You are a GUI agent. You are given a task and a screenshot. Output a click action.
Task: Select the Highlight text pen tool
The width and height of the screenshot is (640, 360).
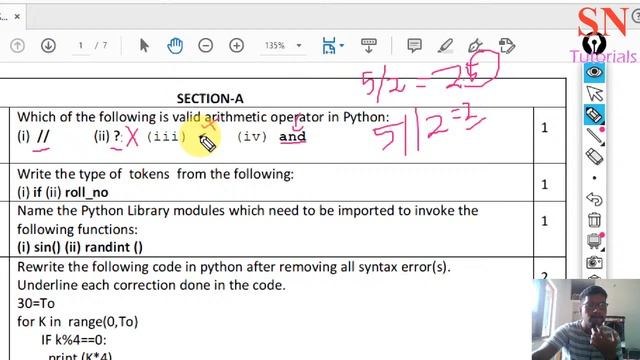(445, 45)
